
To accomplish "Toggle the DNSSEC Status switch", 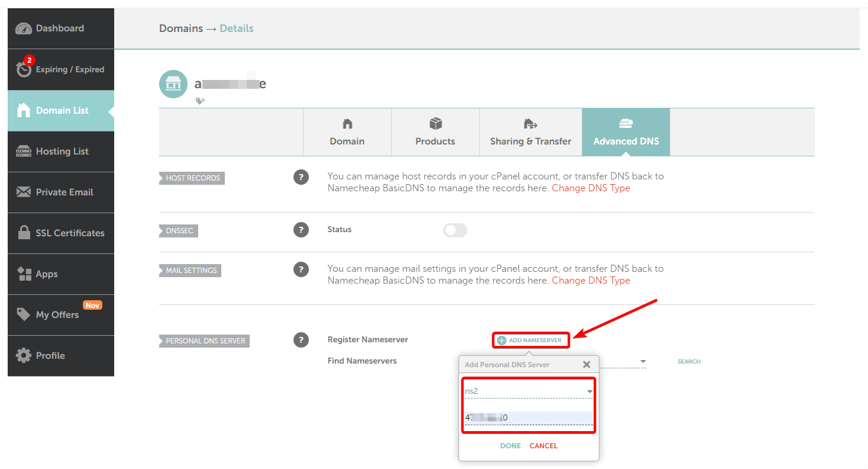I will (x=455, y=230).
